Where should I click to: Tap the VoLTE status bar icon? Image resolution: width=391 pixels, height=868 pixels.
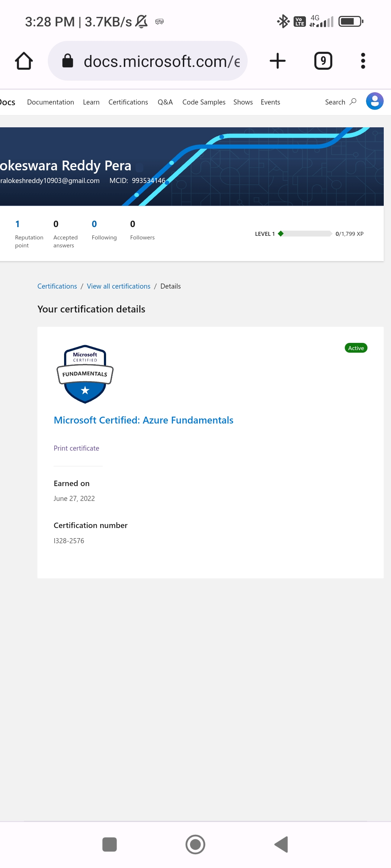[300, 22]
